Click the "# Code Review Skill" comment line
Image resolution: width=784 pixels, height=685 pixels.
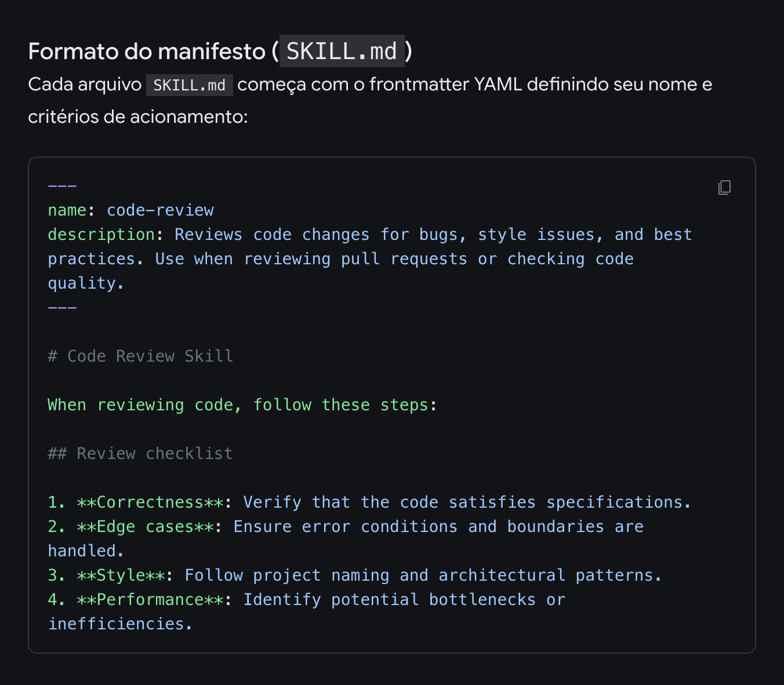pos(140,356)
